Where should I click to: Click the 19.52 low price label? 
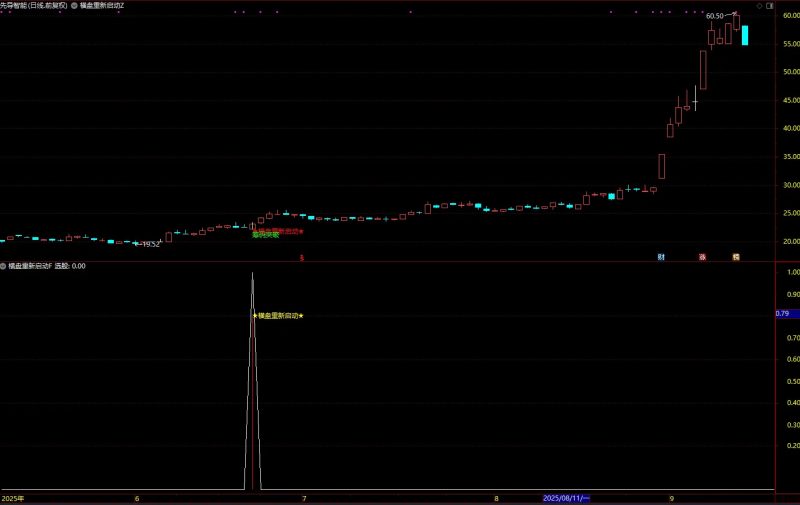pos(150,244)
